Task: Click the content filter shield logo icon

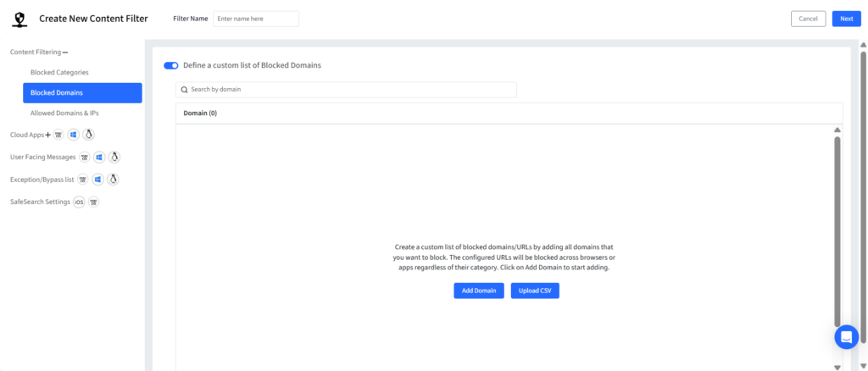Action: pos(20,19)
